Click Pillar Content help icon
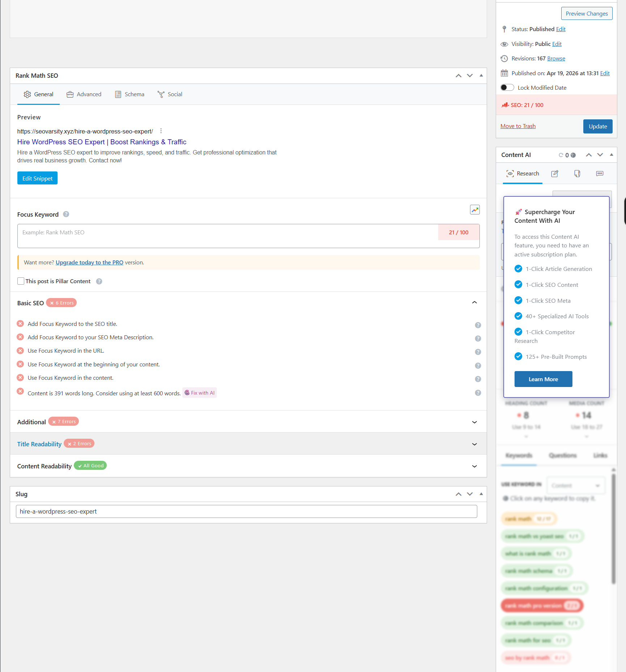Image resolution: width=626 pixels, height=672 pixels. pyautogui.click(x=99, y=281)
